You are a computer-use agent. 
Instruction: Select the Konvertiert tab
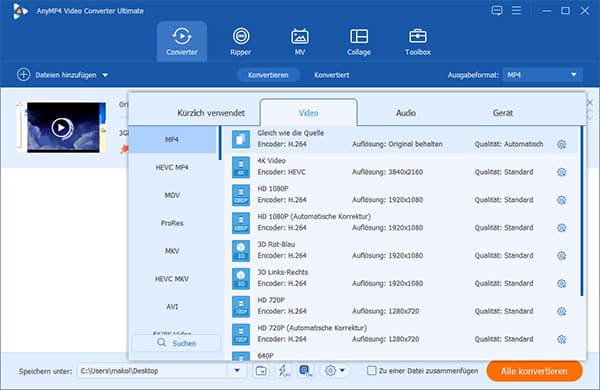click(x=331, y=75)
